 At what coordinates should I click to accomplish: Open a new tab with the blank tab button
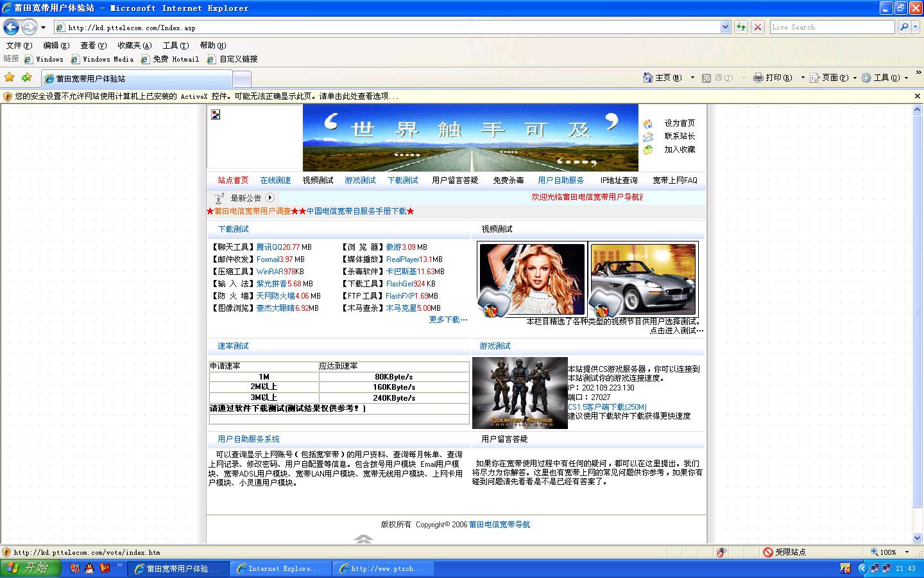[241, 79]
